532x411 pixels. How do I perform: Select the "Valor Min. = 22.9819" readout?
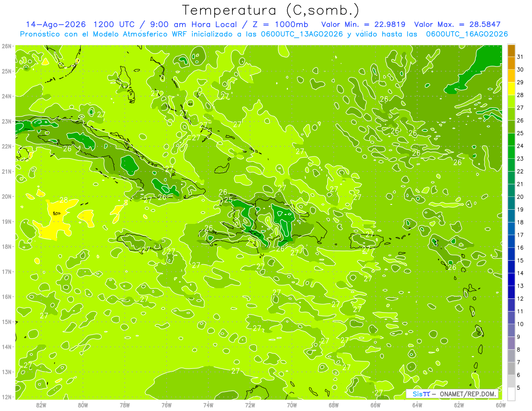coord(364,24)
